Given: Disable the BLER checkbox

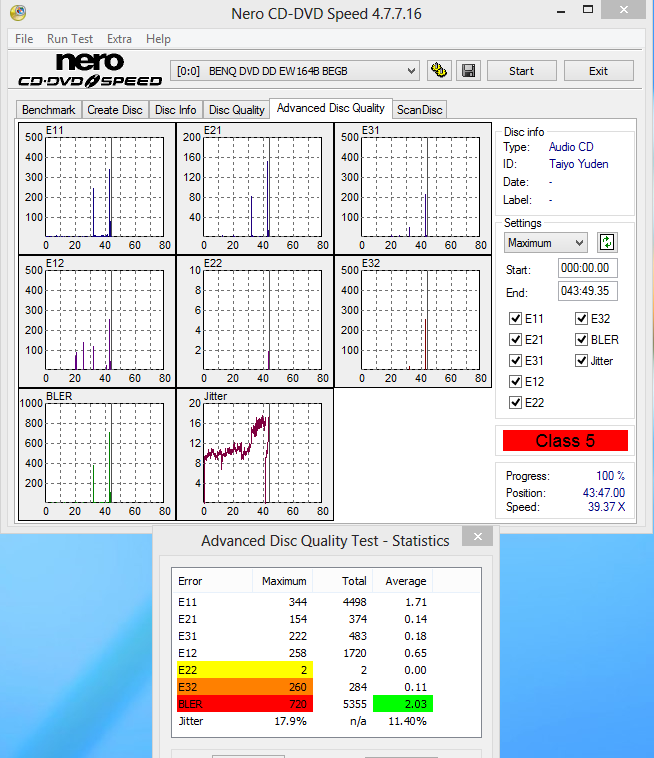Looking at the screenshot, I should pos(581,340).
